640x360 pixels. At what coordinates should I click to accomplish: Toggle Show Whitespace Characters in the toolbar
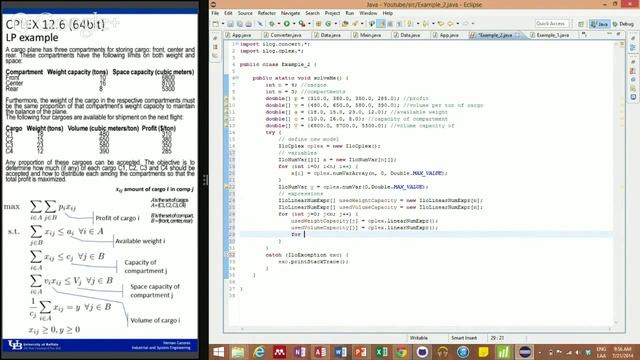(399, 24)
